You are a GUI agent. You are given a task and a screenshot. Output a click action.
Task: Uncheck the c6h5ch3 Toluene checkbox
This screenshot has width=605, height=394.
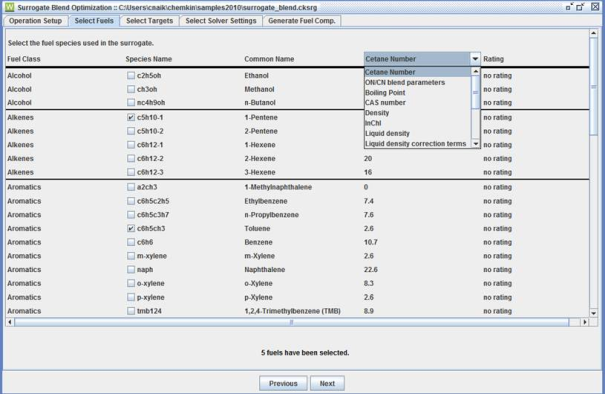tap(131, 228)
